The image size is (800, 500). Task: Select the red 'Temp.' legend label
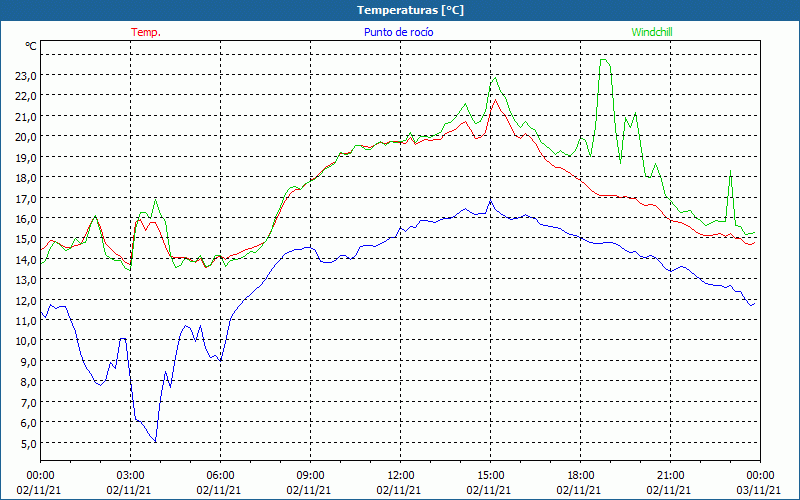pyautogui.click(x=146, y=32)
